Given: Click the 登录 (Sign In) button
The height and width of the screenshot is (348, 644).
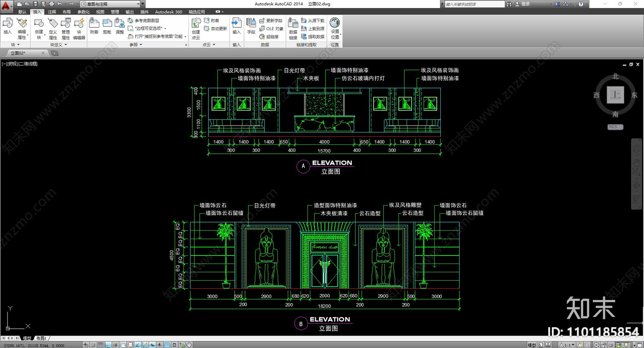Looking at the screenshot, I should (522, 4).
